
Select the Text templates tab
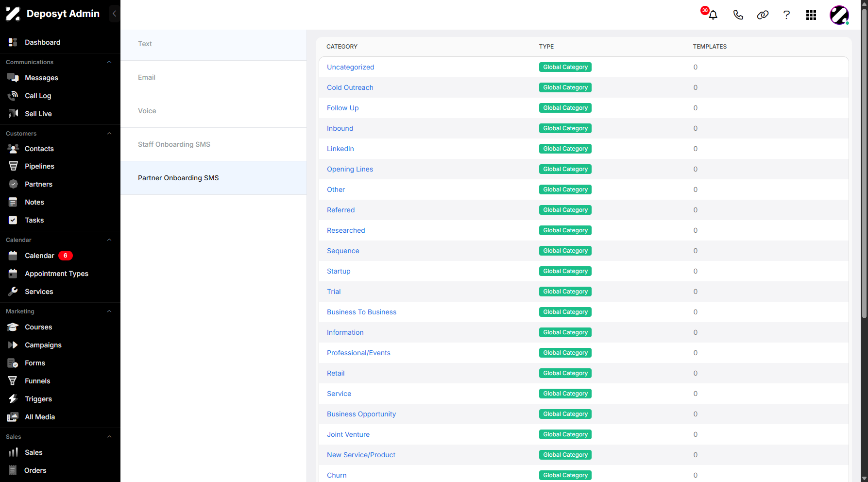pos(213,44)
